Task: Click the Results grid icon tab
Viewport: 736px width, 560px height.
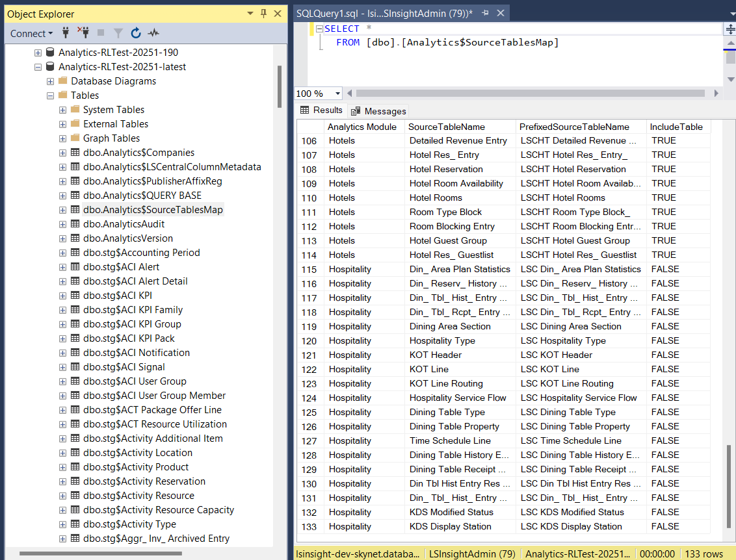Action: (321, 110)
